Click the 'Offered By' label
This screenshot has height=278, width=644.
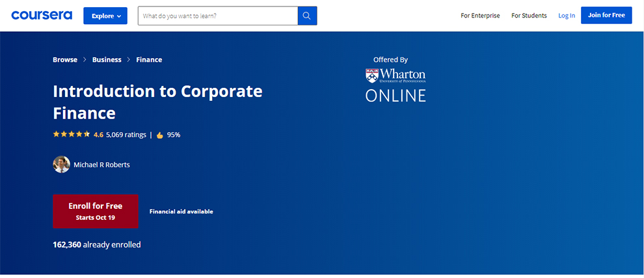click(x=390, y=60)
